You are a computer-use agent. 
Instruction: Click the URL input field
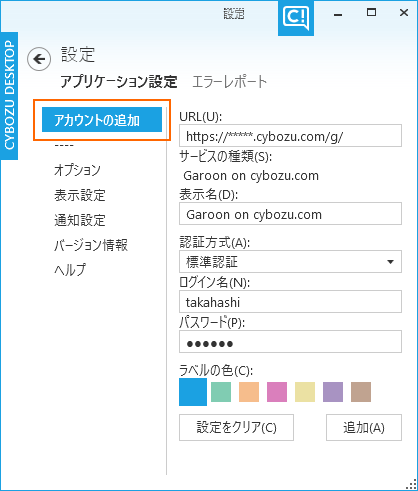290,136
